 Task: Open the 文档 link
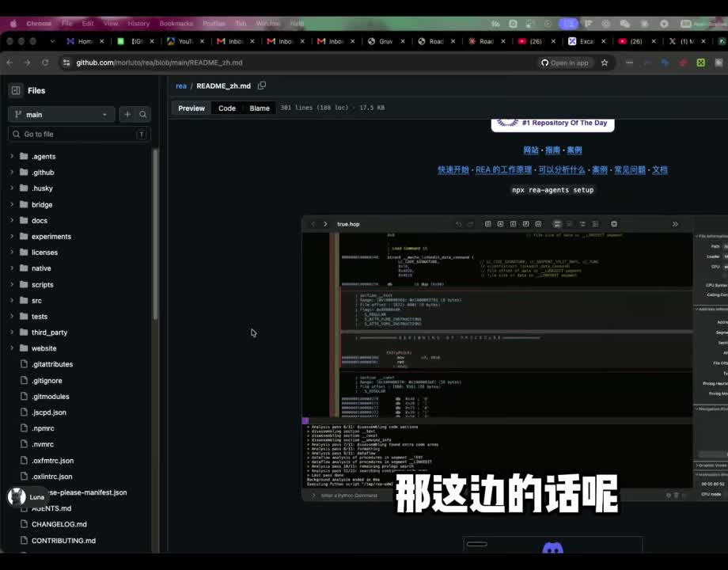coord(660,169)
